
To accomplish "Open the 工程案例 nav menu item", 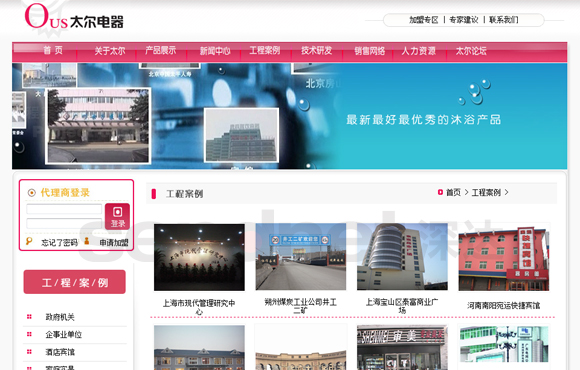I will [264, 50].
